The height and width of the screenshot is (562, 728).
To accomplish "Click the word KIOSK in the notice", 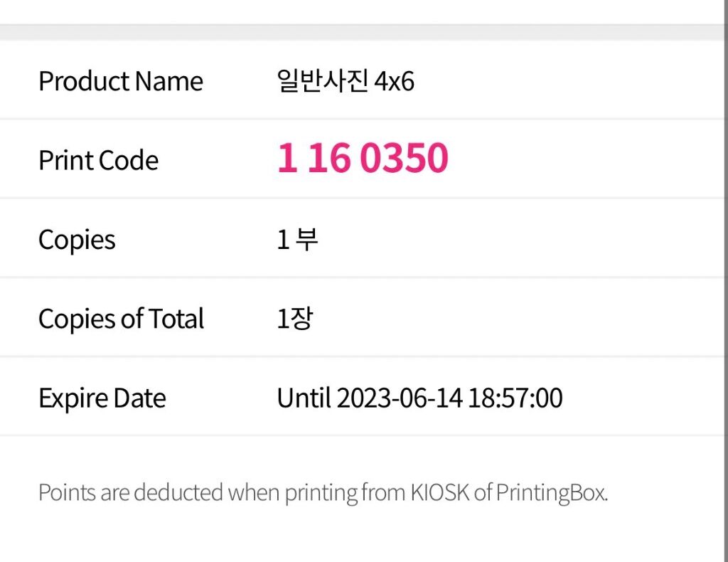I will tap(439, 492).
